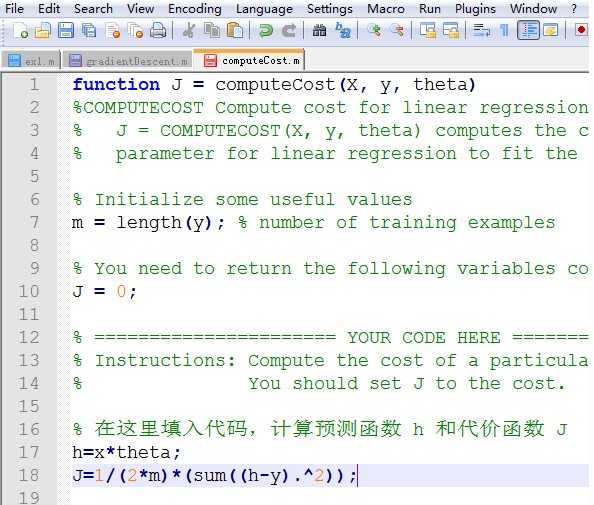Save the current file with floppy icon
This screenshot has width=594, height=505.
(x=66, y=30)
